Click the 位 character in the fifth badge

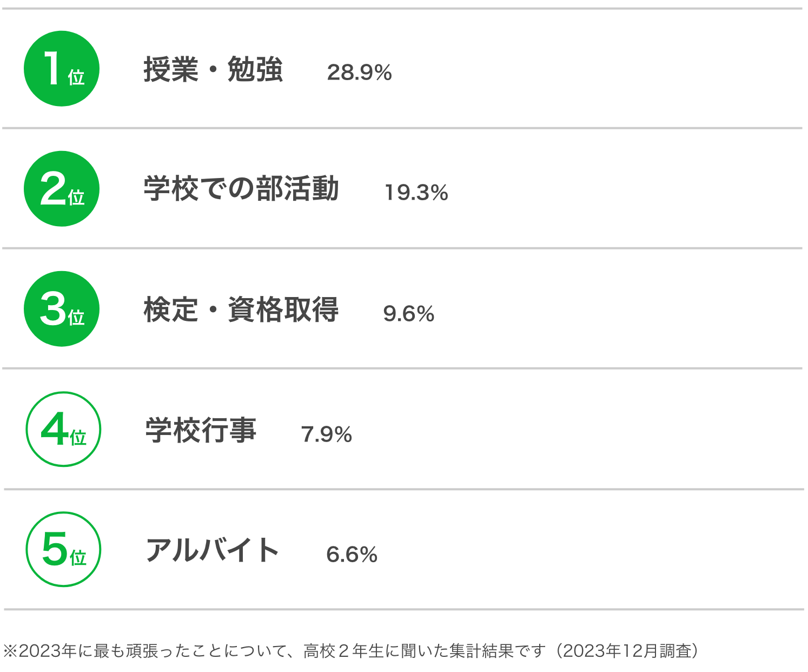78,557
